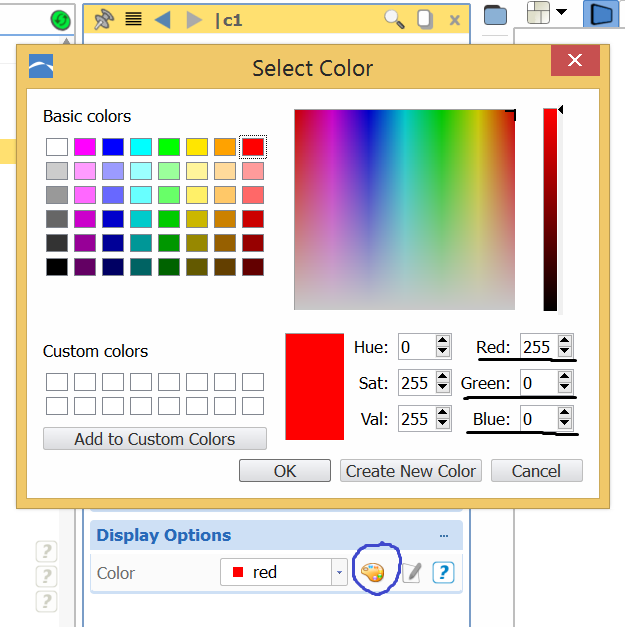This screenshot has height=627, width=625.
Task: Click Add to Custom Colors button
Action: pos(155,439)
